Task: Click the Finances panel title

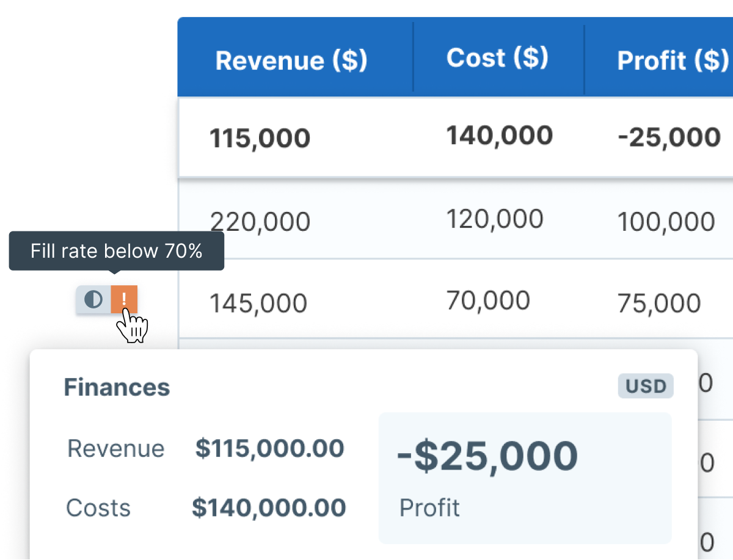Action: click(x=117, y=387)
